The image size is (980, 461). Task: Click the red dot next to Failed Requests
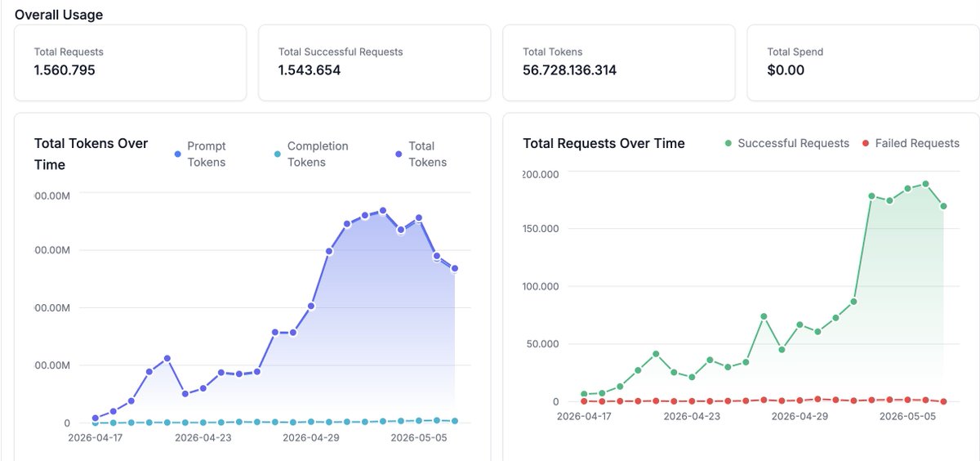point(866,144)
